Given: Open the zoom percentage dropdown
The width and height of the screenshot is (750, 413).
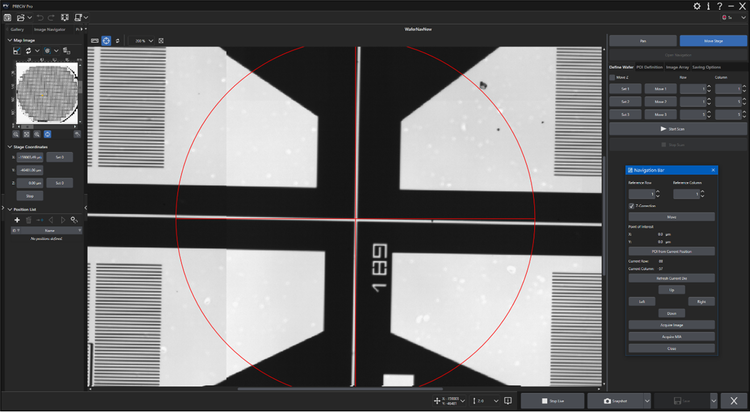Looking at the screenshot, I should click(143, 41).
